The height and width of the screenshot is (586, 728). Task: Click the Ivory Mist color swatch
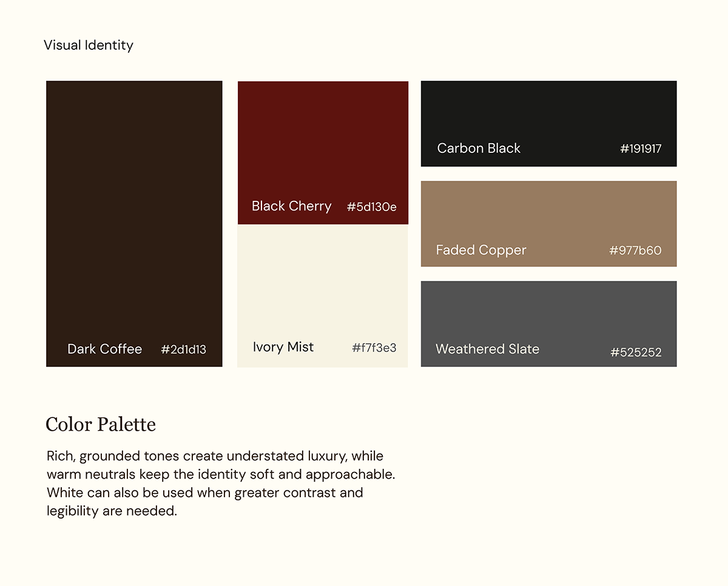[323, 296]
